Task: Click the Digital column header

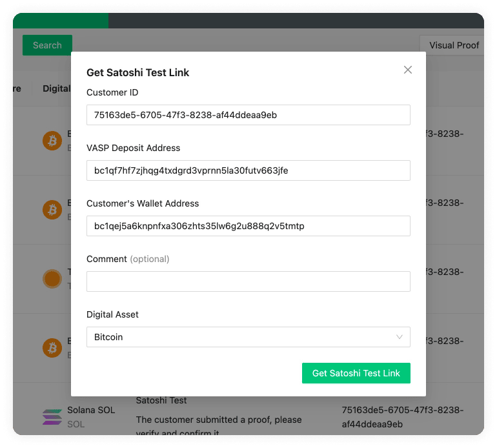Action: tap(56, 88)
